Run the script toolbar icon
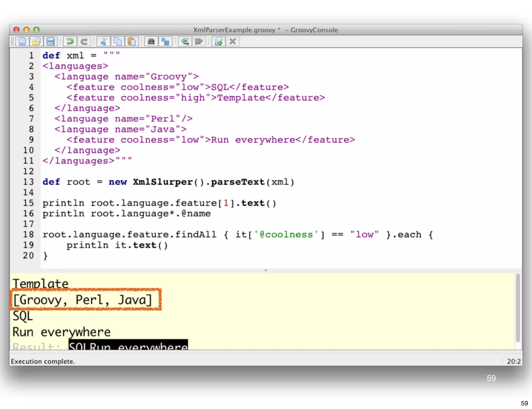Viewport: 532px width, 409px height. click(219, 42)
